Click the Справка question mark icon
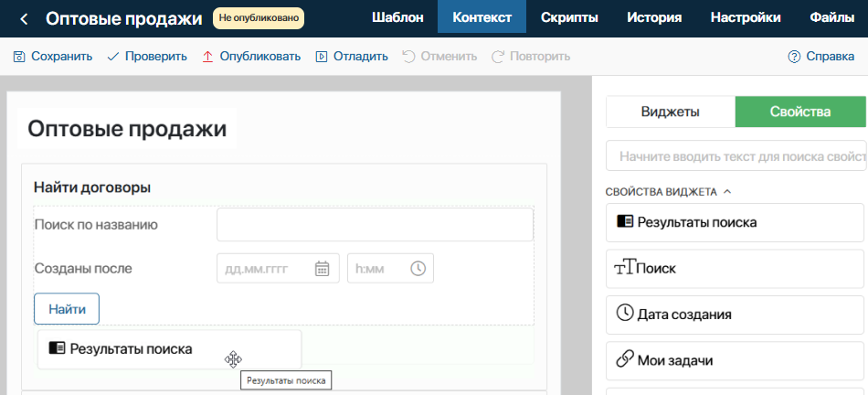The width and height of the screenshot is (868, 395). [794, 57]
